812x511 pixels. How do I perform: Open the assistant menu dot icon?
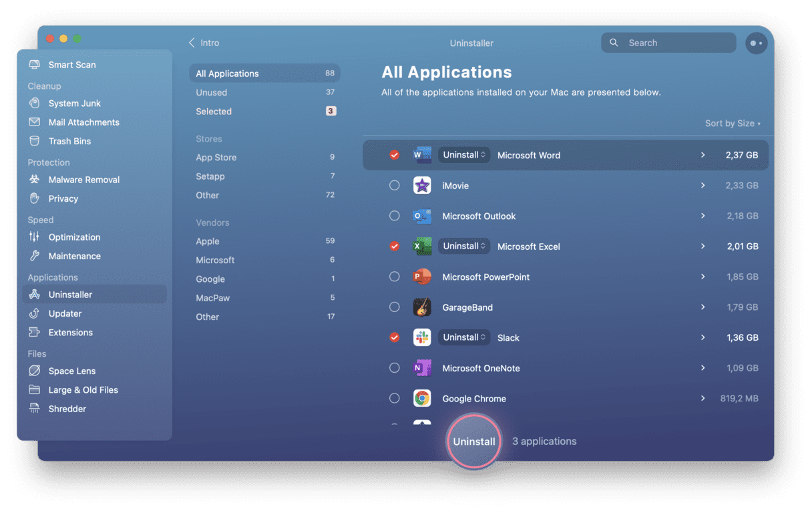pyautogui.click(x=756, y=43)
